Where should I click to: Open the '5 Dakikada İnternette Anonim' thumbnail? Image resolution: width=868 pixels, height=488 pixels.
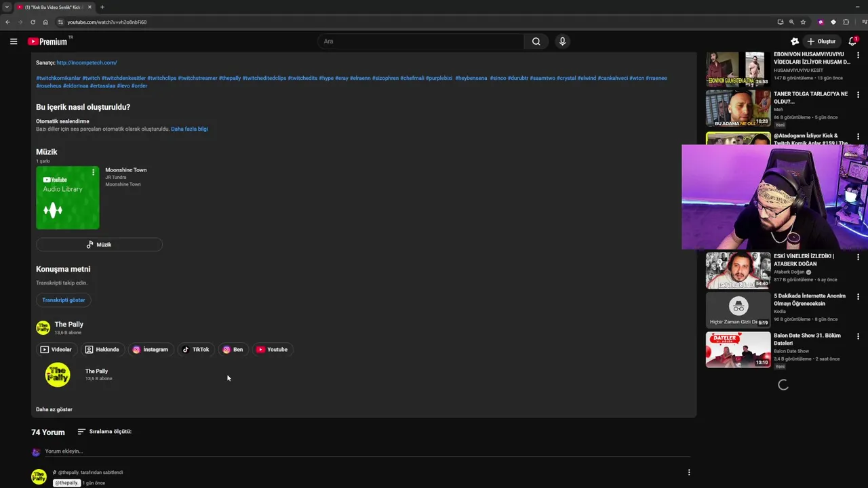pos(738,310)
